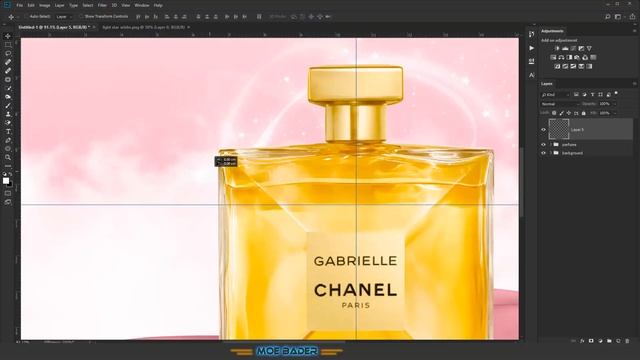The height and width of the screenshot is (360, 640).
Task: Expand the perfume layer group
Action: [551, 144]
